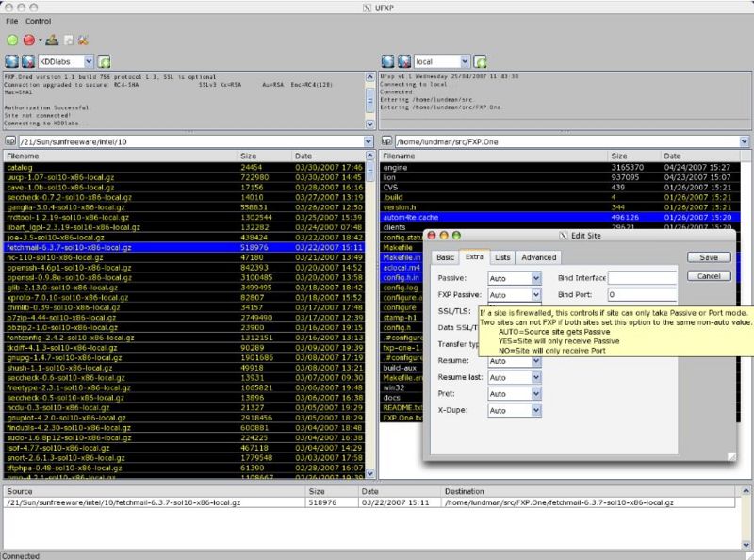Select p7zip-4.44-sol10-x86-local.gz row
The image size is (754, 560).
[x=184, y=318]
